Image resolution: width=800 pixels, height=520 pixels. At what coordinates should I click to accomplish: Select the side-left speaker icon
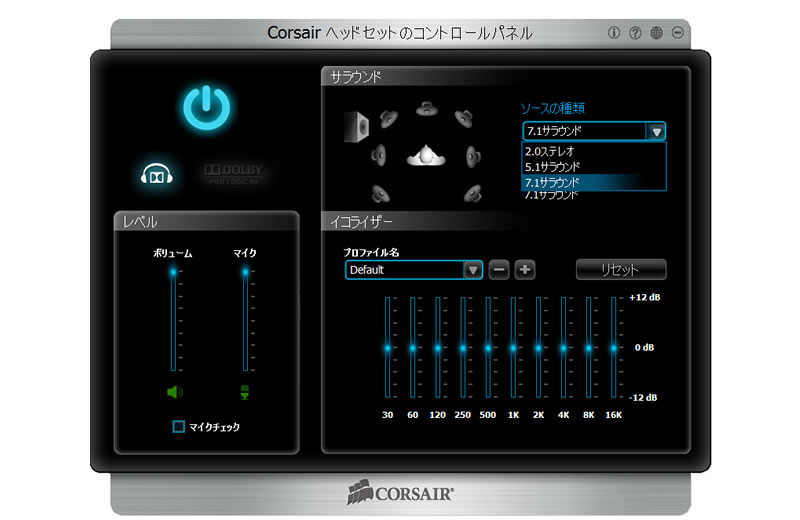click(379, 155)
